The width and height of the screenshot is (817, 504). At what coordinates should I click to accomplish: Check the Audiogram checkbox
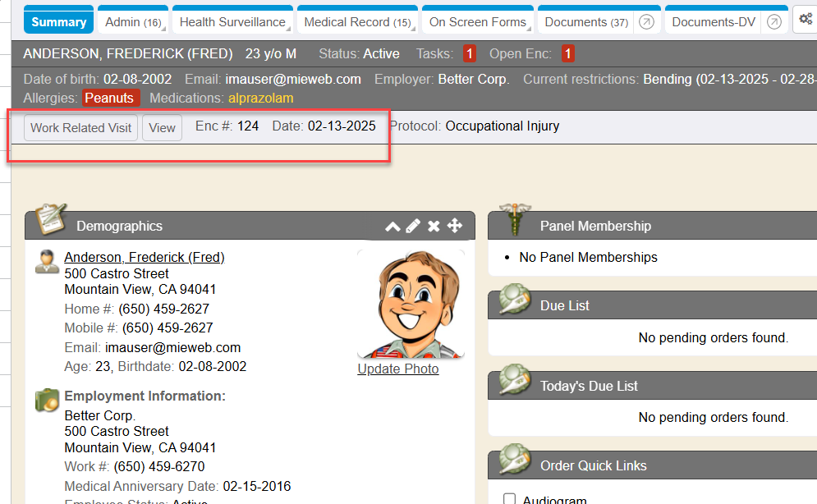tap(509, 499)
